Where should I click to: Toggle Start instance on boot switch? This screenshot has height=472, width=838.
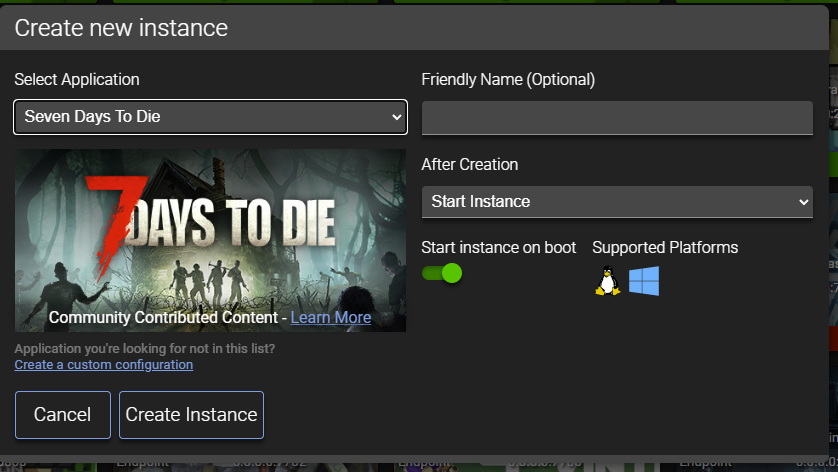(x=442, y=274)
